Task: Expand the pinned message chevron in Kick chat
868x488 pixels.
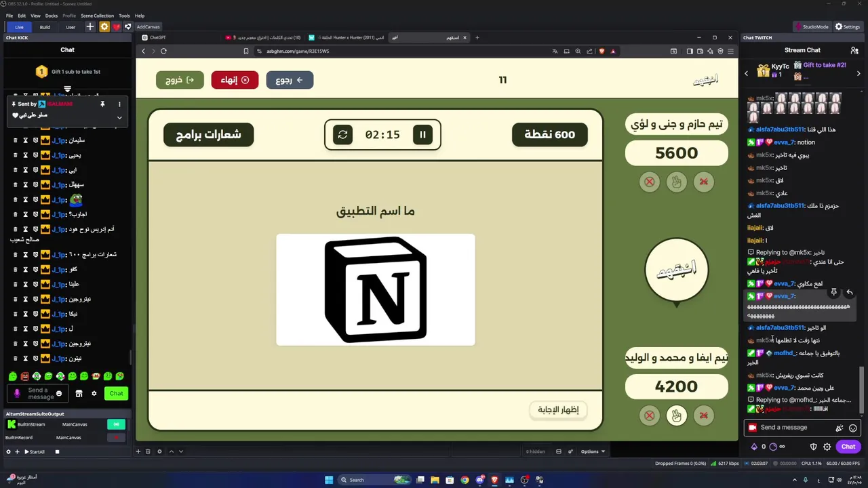Action: click(119, 117)
